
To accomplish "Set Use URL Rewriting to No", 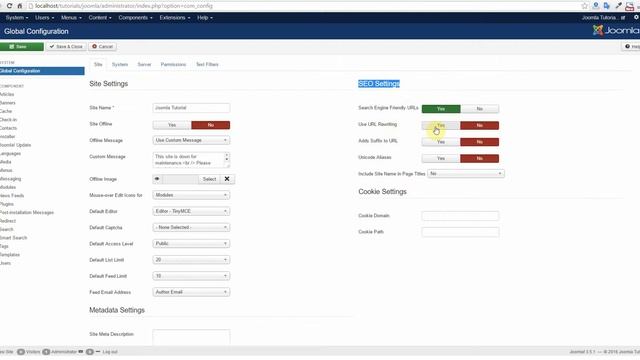I will point(480,125).
